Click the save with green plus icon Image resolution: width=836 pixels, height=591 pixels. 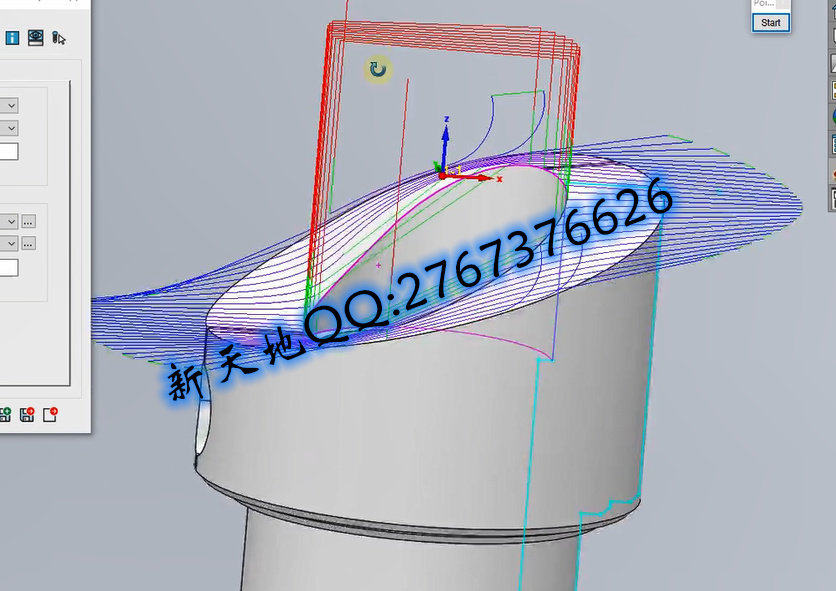(7, 415)
